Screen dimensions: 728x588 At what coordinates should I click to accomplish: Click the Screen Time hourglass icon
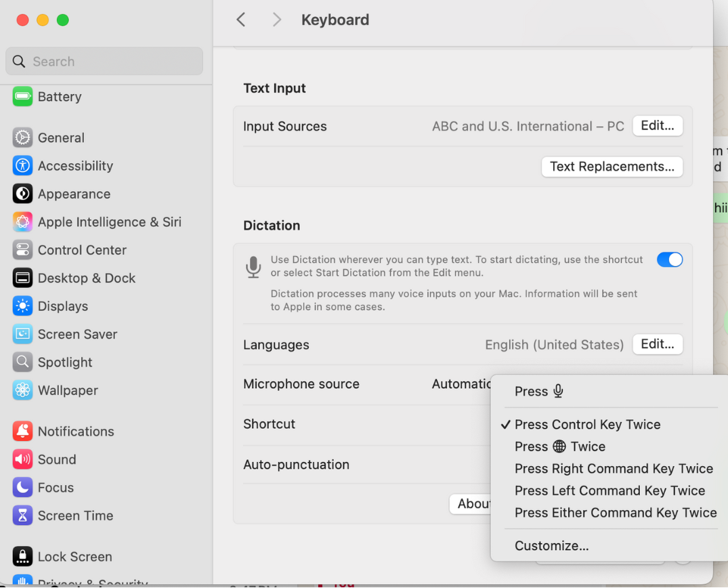click(22, 516)
